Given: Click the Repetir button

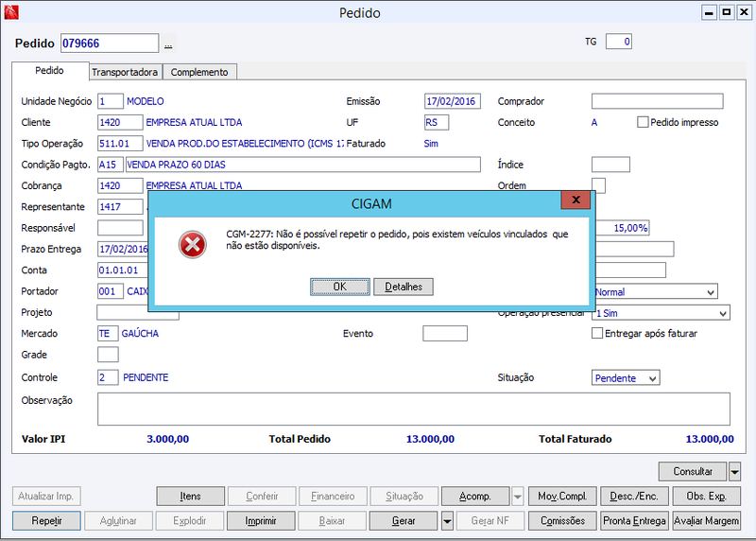Looking at the screenshot, I should (46, 521).
